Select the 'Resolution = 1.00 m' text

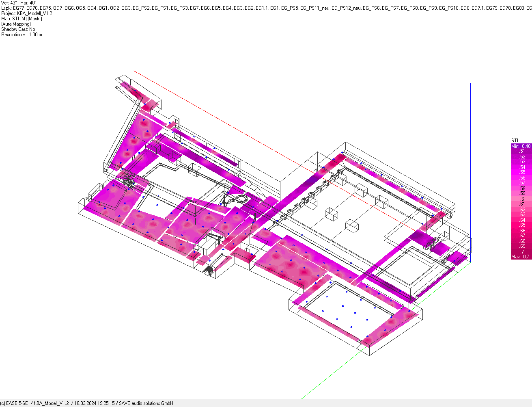pyautogui.click(x=22, y=35)
